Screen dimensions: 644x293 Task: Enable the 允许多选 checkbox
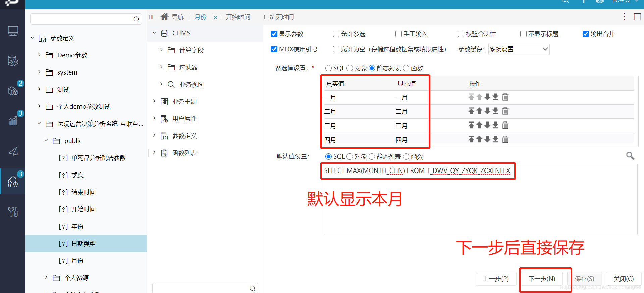[x=336, y=34]
